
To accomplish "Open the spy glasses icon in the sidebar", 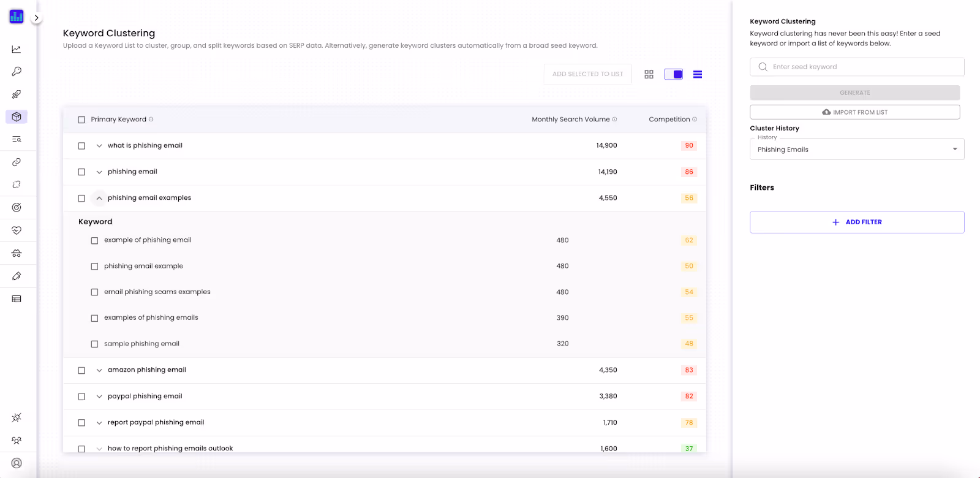I will click(17, 253).
